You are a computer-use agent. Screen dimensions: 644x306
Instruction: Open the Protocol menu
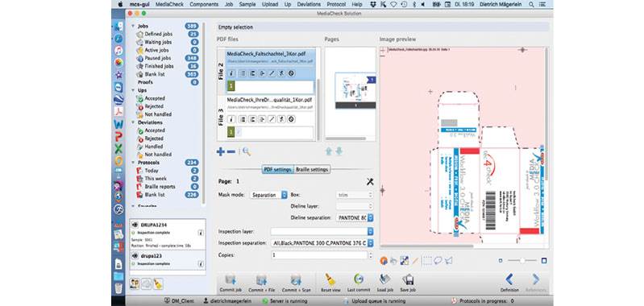(x=336, y=4)
